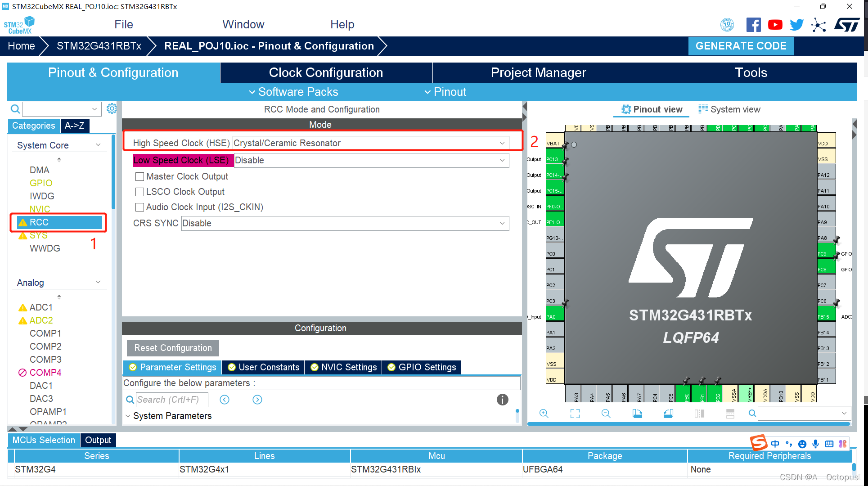Screen dimensions: 868x486
Task: Switch to System view
Action: 729,109
